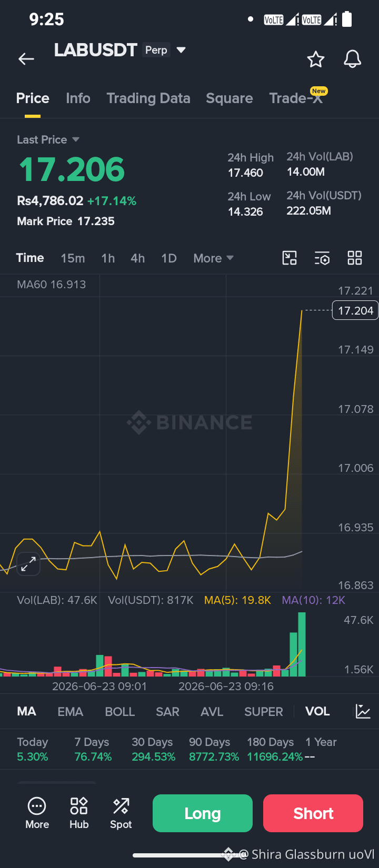379x868 pixels.
Task: Switch to the Info tab
Action: [78, 98]
